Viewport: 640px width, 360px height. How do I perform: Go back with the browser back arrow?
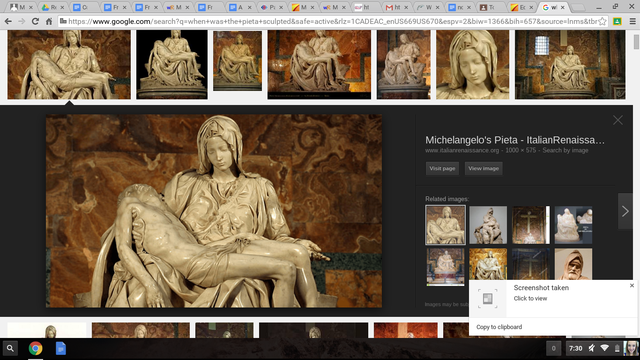8,21
